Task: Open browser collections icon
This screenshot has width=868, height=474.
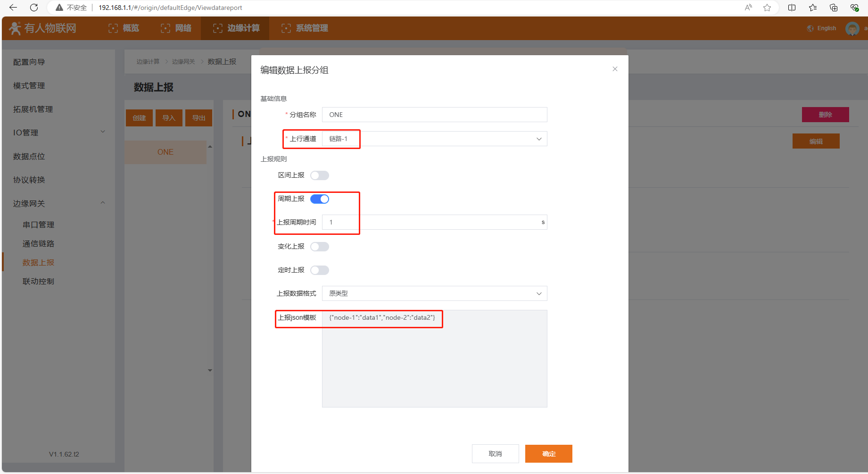Action: click(x=833, y=8)
